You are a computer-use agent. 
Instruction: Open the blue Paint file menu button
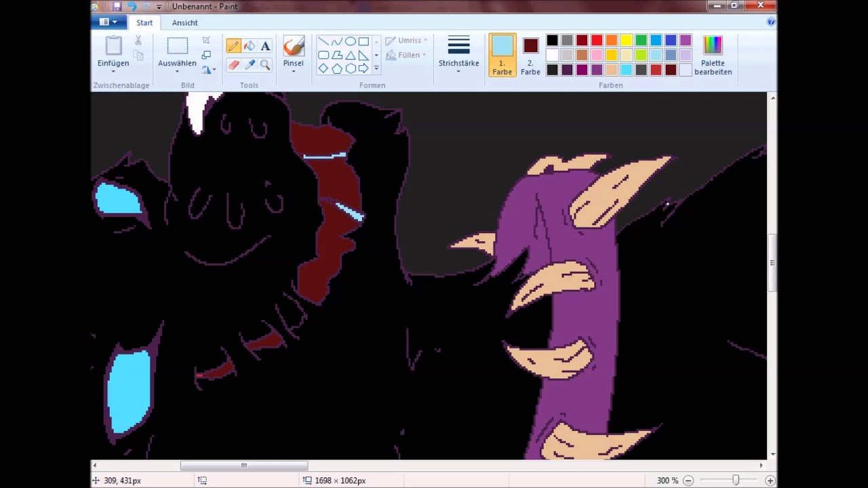(108, 22)
